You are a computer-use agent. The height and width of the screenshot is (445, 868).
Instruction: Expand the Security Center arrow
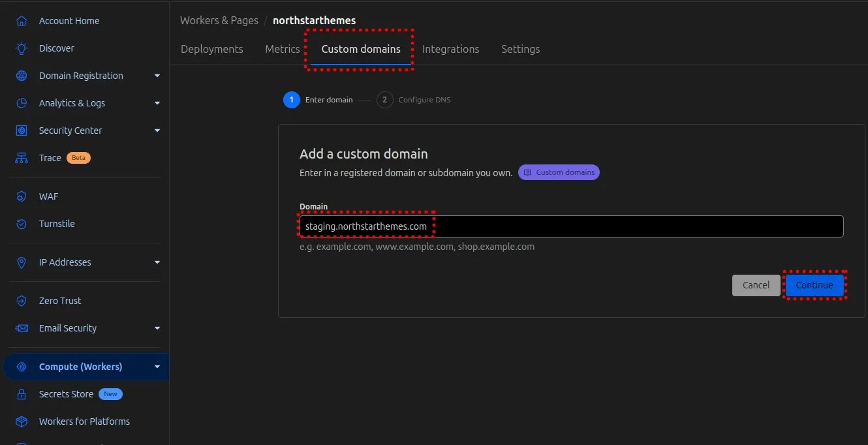pyautogui.click(x=157, y=130)
